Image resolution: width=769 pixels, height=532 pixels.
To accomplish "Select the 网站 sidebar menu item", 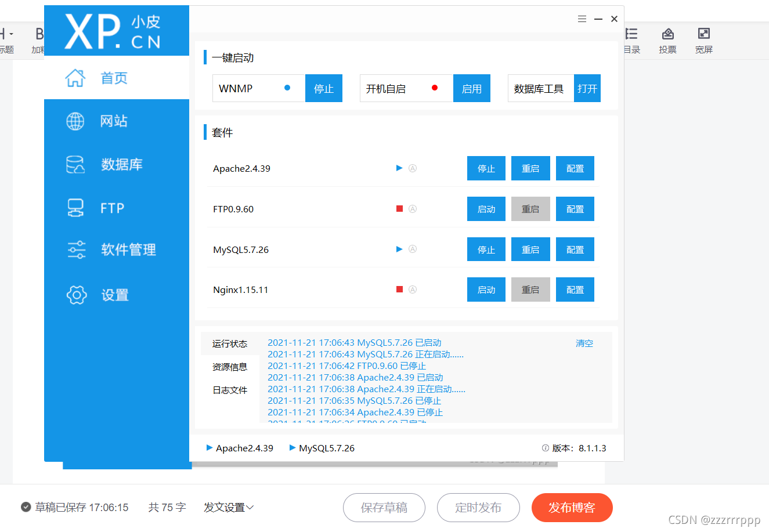I will [117, 121].
